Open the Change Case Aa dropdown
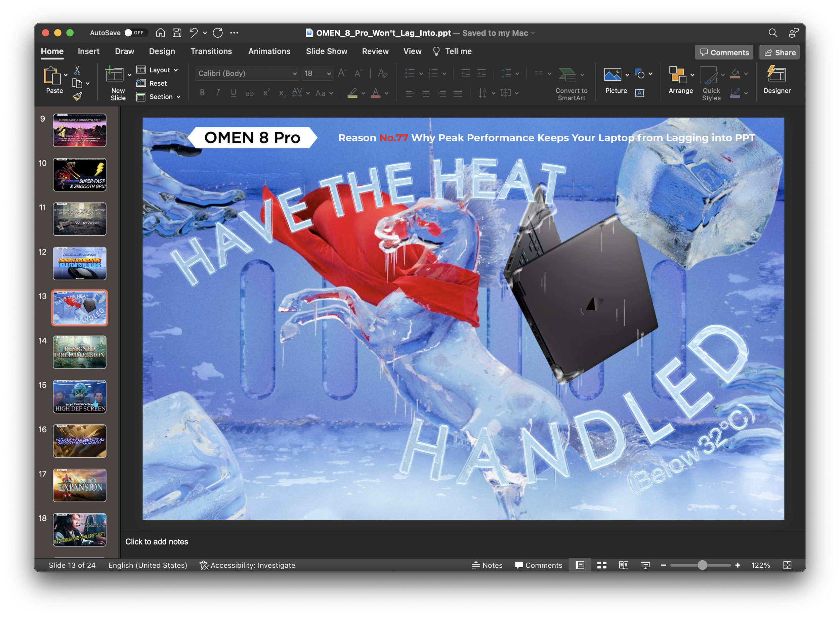The image size is (840, 617). click(x=324, y=93)
